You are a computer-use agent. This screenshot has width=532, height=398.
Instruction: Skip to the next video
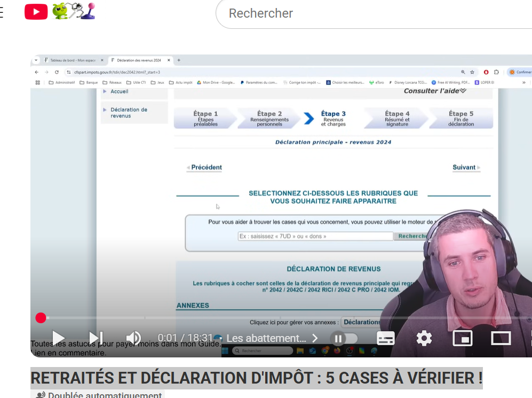pyautogui.click(x=96, y=338)
